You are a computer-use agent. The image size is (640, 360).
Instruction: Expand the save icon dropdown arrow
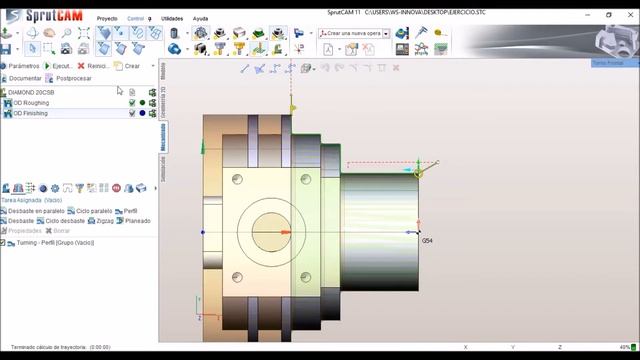pos(18,49)
